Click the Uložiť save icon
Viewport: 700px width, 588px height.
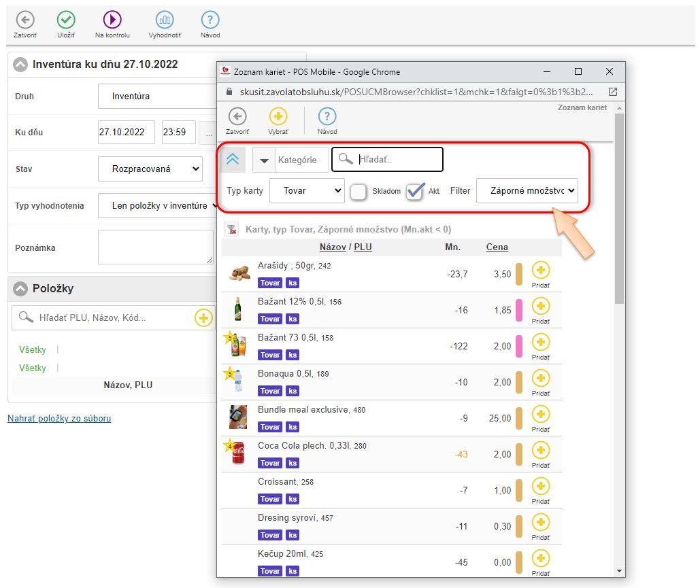[x=66, y=20]
